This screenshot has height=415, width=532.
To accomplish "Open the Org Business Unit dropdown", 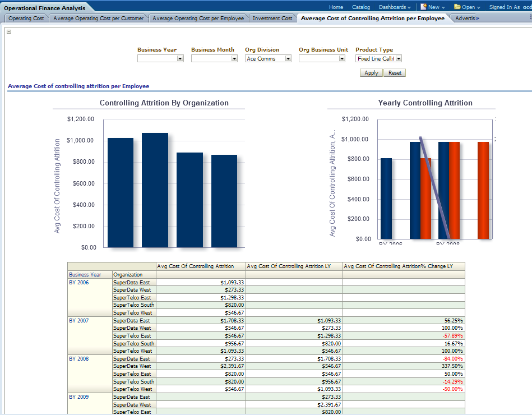I will point(341,59).
